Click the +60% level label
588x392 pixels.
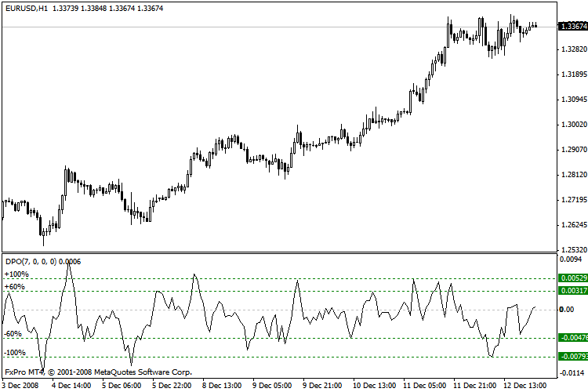(x=15, y=287)
